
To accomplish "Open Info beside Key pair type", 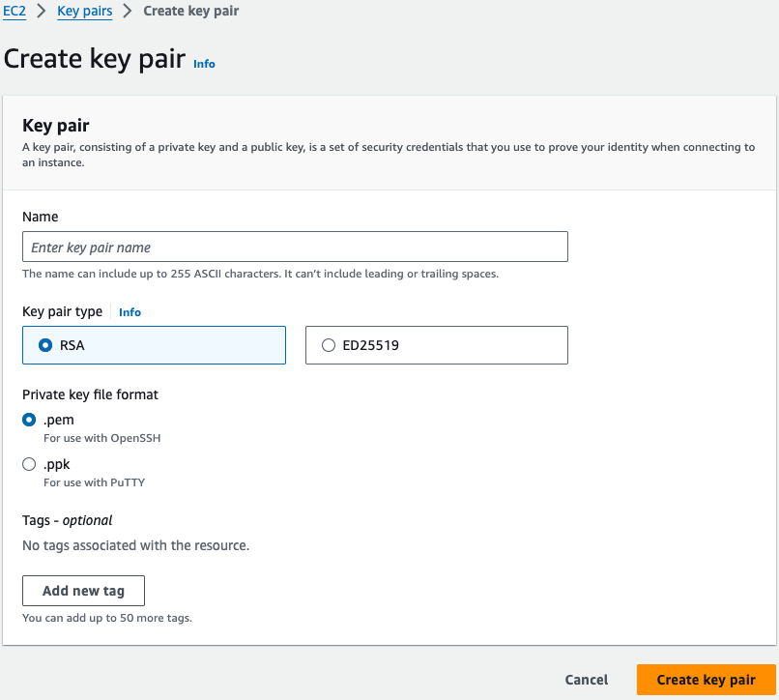I will (130, 311).
